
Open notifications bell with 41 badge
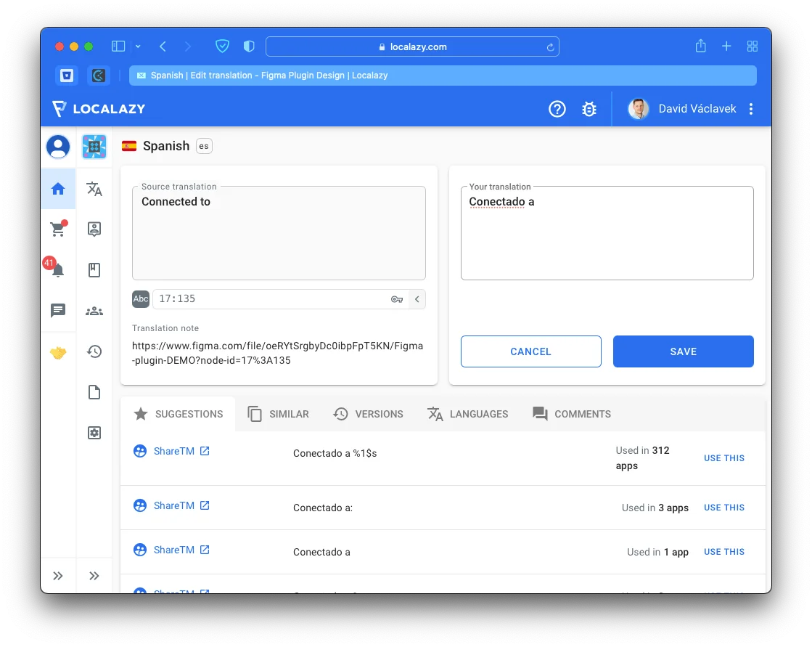(x=58, y=270)
